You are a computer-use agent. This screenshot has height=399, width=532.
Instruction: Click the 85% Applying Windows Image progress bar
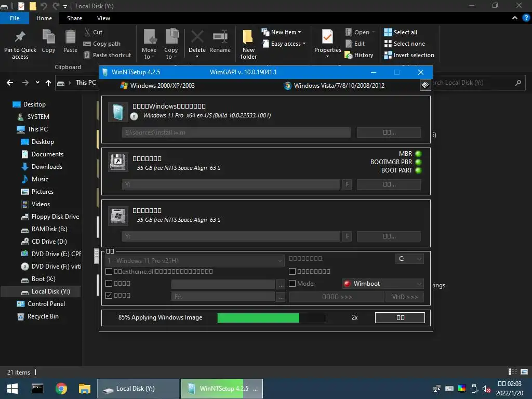tap(271, 317)
